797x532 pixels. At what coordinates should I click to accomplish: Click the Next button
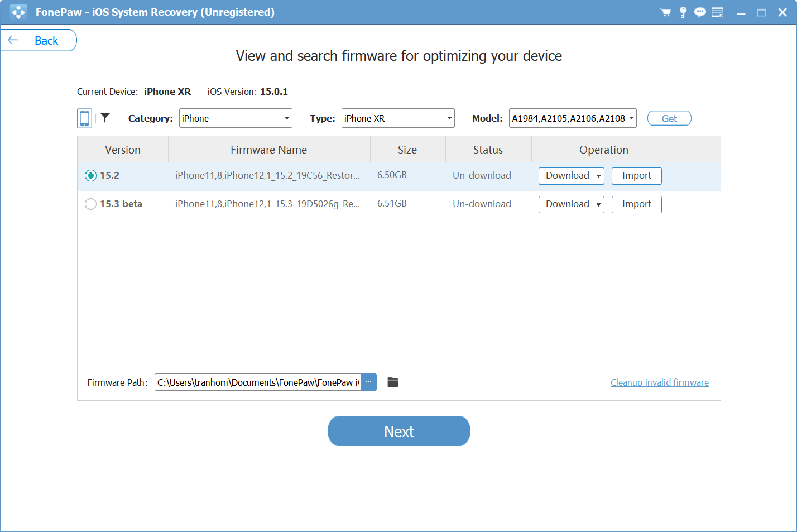pyautogui.click(x=399, y=431)
